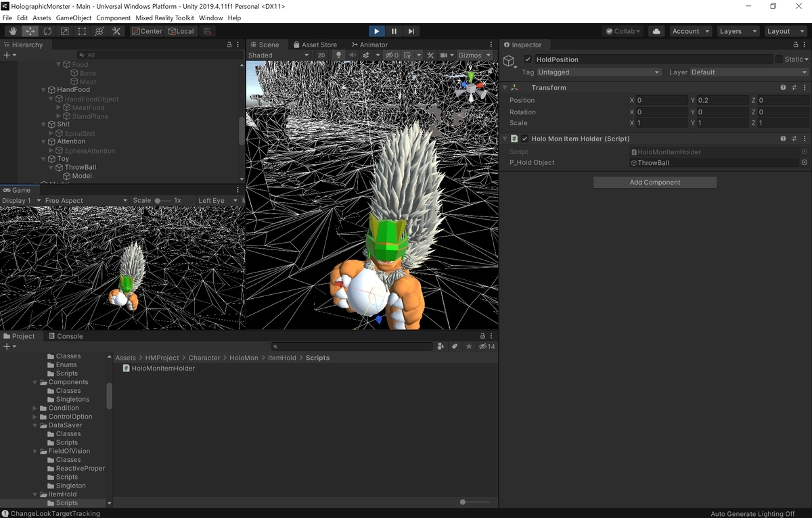This screenshot has height=518, width=812.
Task: Toggle scene effects icon
Action: tap(366, 55)
